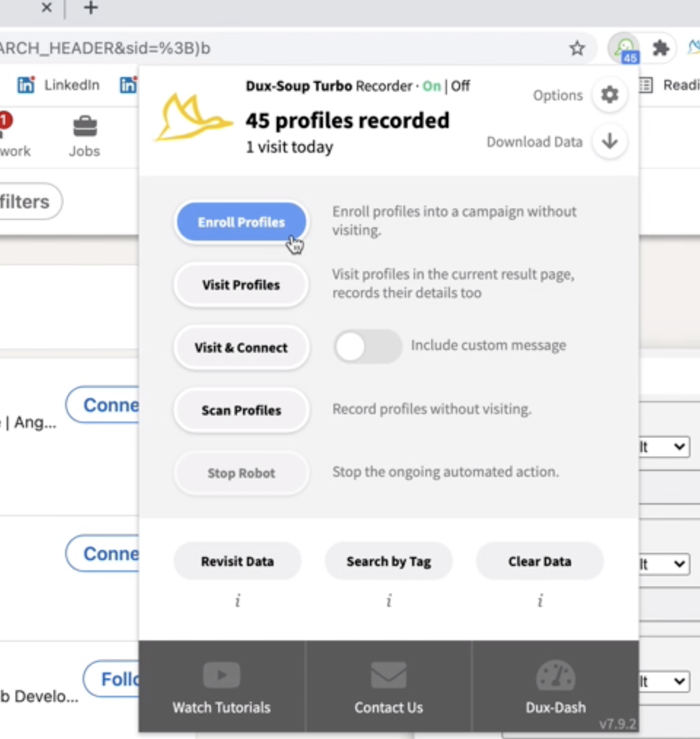700x739 pixels.
Task: Open Dux-Soup Options gear icon
Action: point(610,95)
